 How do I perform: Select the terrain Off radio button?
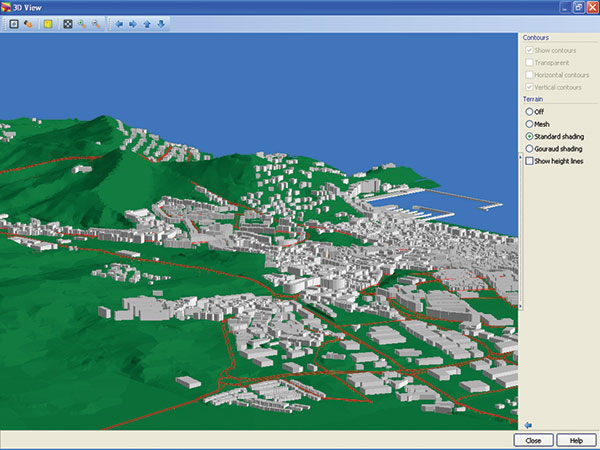529,112
